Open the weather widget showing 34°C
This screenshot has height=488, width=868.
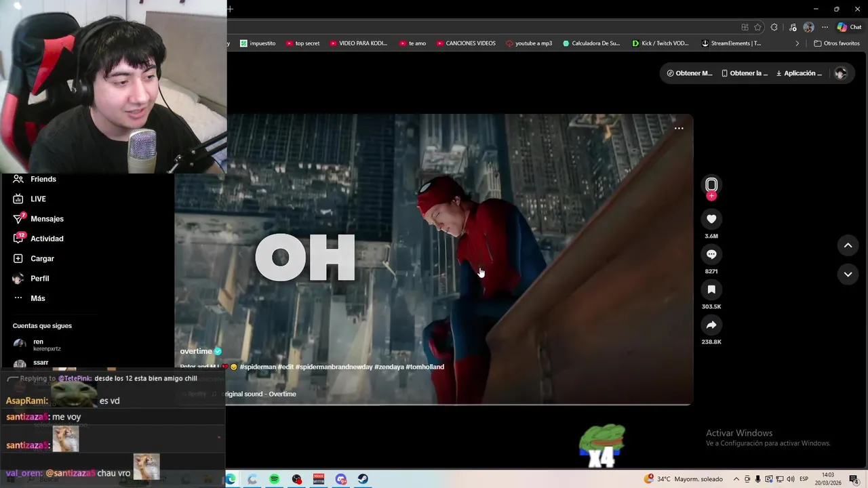pos(683,479)
